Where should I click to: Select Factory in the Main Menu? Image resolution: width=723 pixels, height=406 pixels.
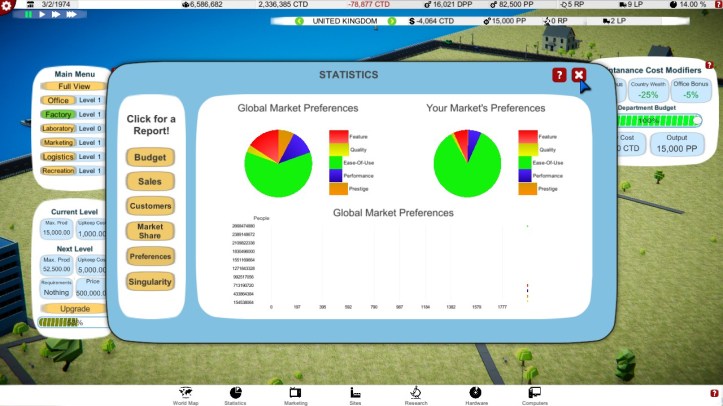tap(58, 115)
